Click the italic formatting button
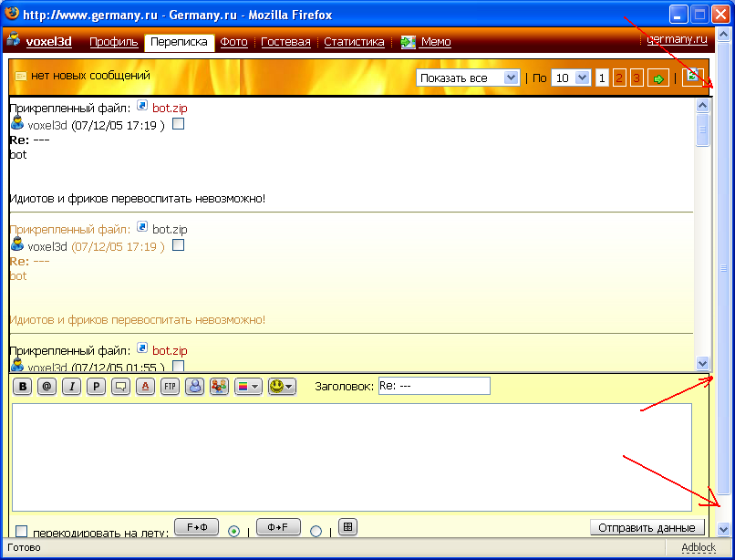Image resolution: width=735 pixels, height=560 pixels. coord(71,386)
